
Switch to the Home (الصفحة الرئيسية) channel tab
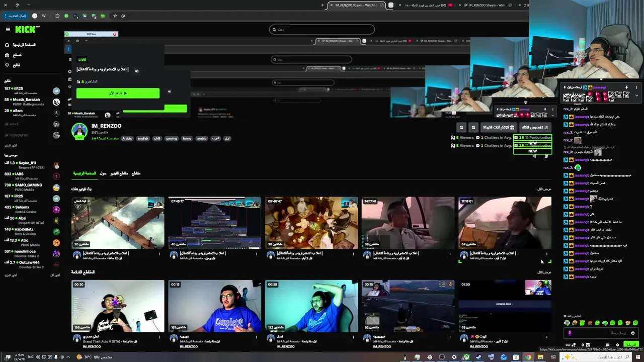(x=85, y=173)
